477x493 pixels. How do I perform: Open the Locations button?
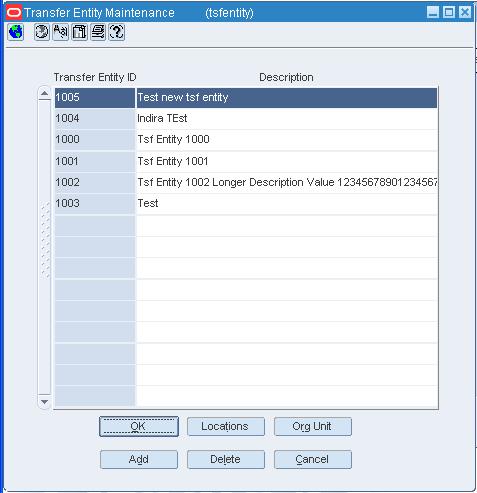coord(226,426)
